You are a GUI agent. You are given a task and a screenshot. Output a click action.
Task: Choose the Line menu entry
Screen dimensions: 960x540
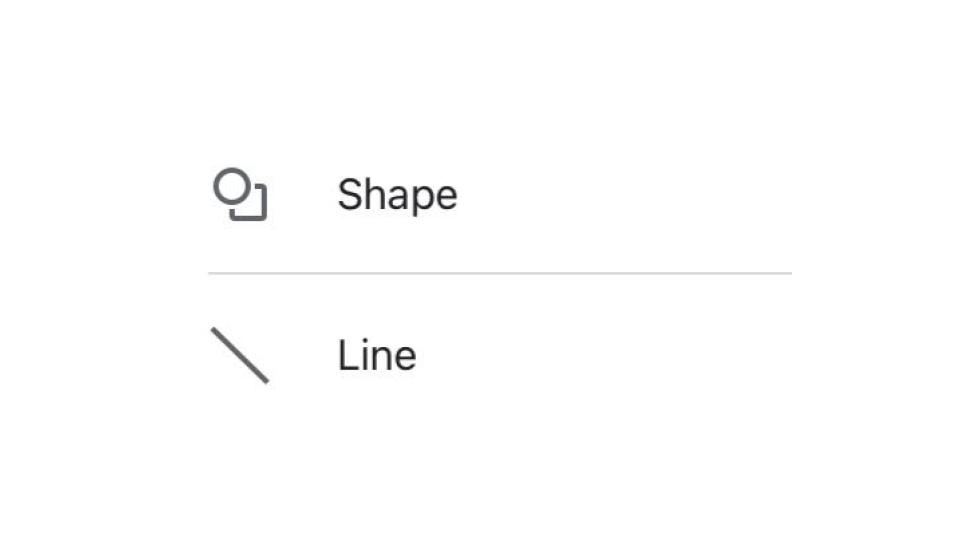500,355
